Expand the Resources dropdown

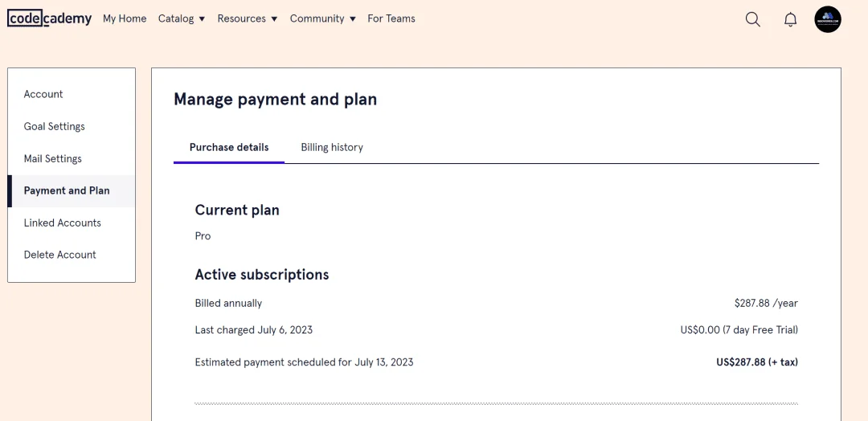coord(248,18)
